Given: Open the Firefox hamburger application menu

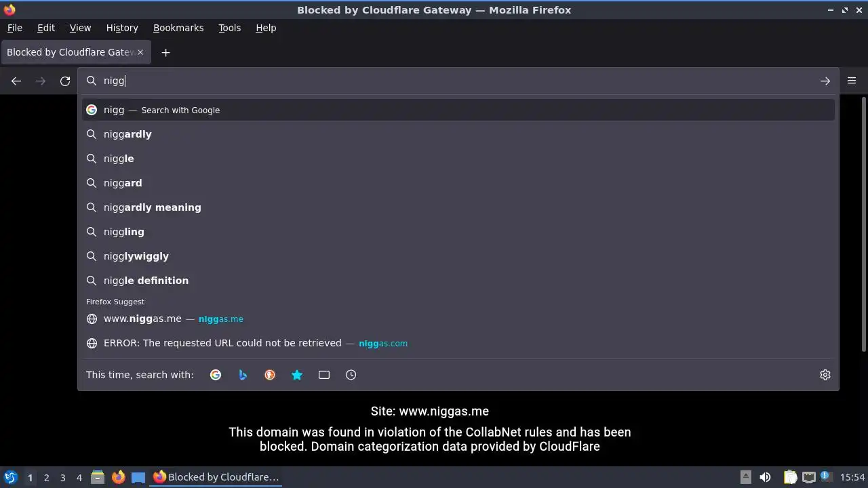Looking at the screenshot, I should (852, 81).
